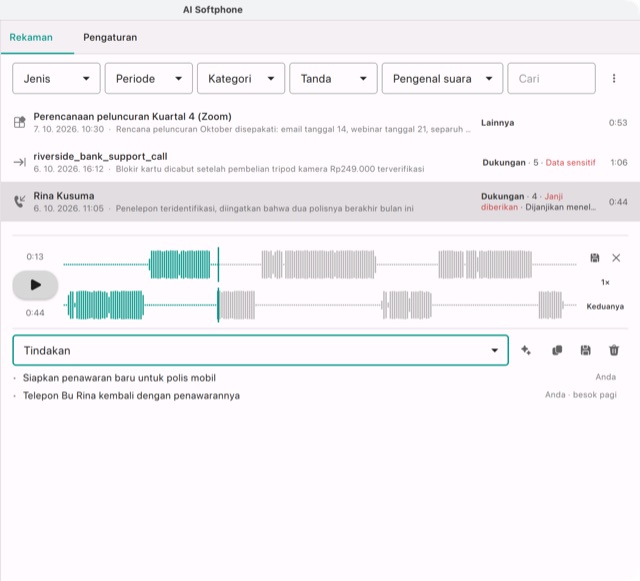Open the Tindakan dropdown
640x581 pixels.
pyautogui.click(x=260, y=350)
